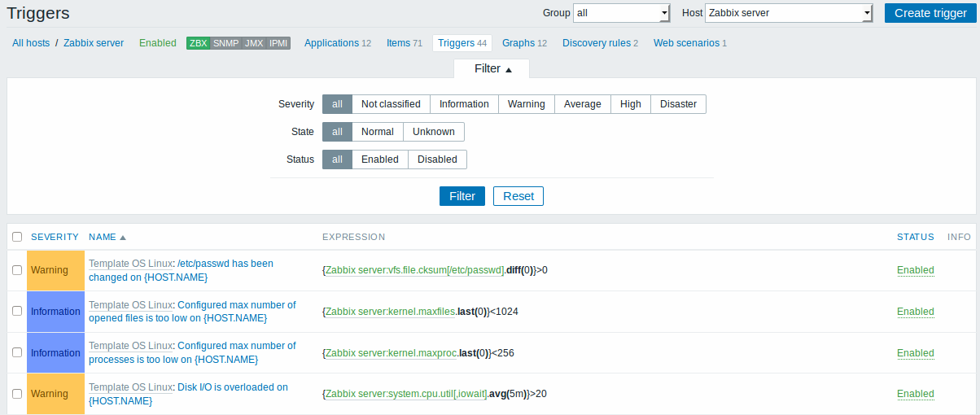Go to the All hosts link
The width and height of the screenshot is (980, 415).
pos(31,43)
